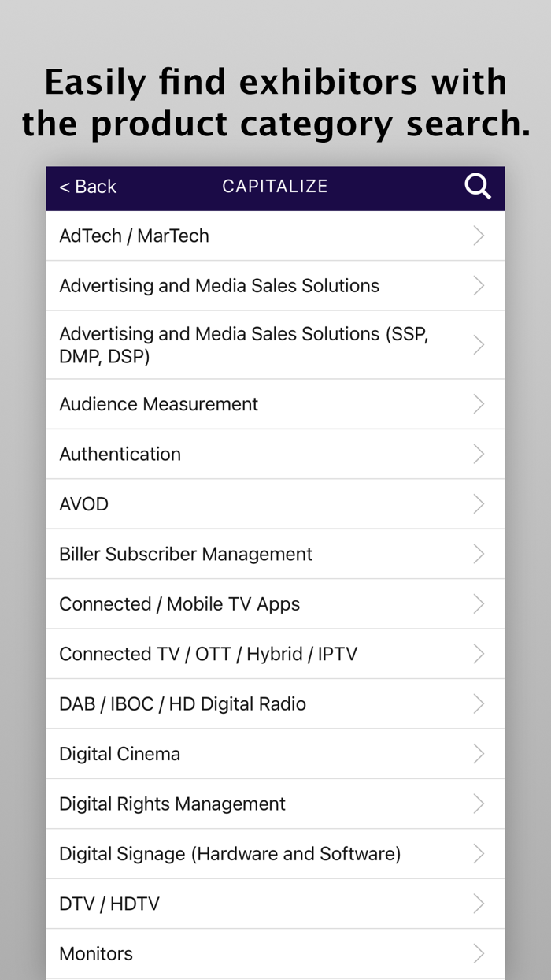Select Advertising Solutions (SSP, DMP, DSP) row
The image size is (551, 980).
point(275,344)
